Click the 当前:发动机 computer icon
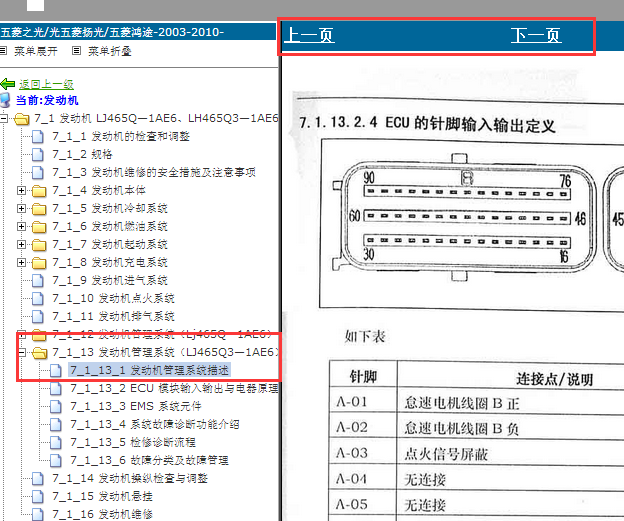This screenshot has height=521, width=624. pos(5,100)
